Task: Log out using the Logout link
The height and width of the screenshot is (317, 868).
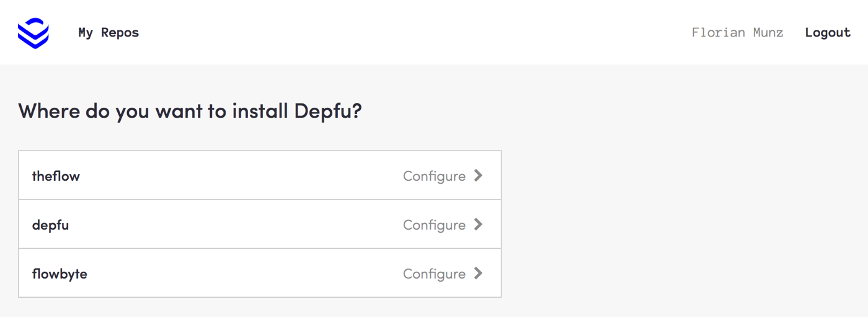Action: 828,33
